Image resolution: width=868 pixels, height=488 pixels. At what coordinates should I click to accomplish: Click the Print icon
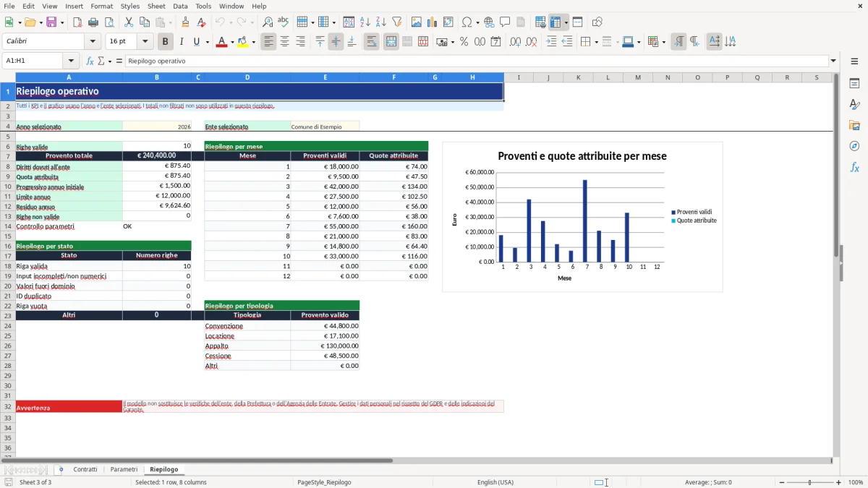(x=93, y=22)
